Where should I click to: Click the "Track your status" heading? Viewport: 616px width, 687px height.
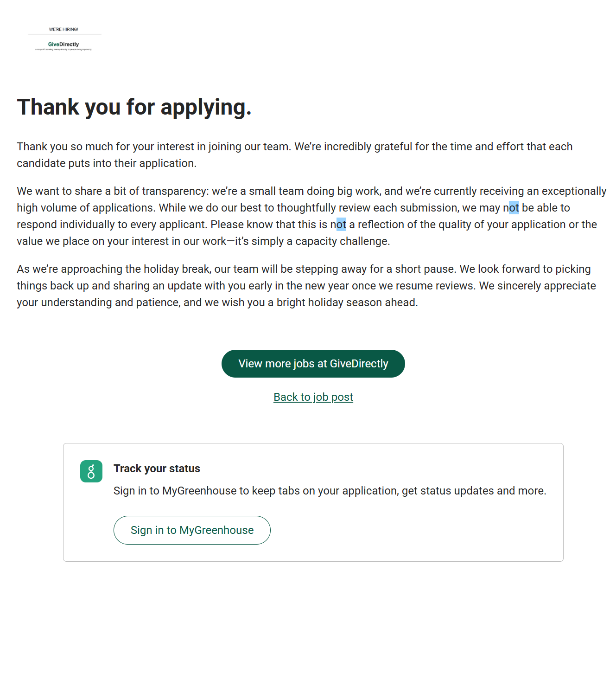tap(157, 469)
